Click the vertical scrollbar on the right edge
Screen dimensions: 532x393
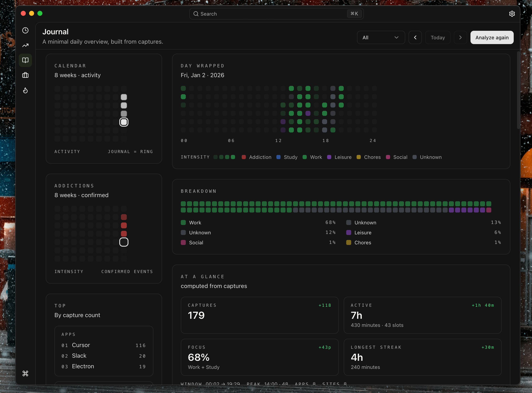coord(518,90)
